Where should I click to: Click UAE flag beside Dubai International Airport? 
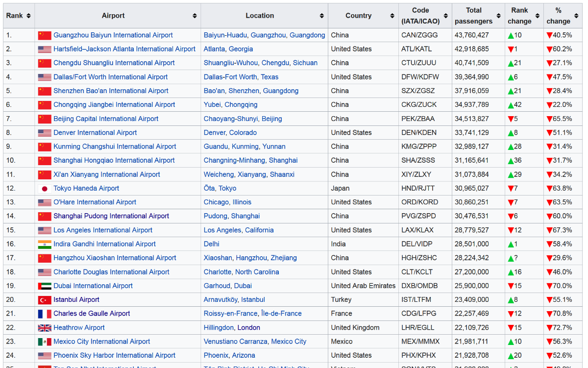click(45, 286)
